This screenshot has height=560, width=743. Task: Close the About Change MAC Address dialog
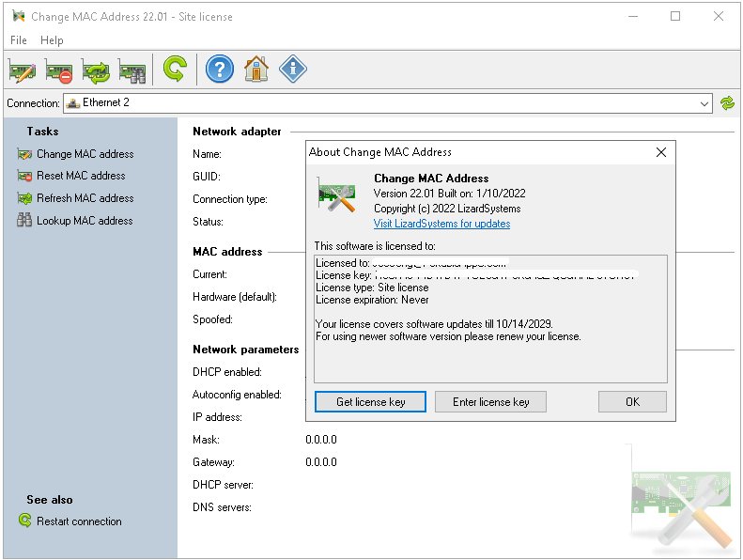pos(661,152)
